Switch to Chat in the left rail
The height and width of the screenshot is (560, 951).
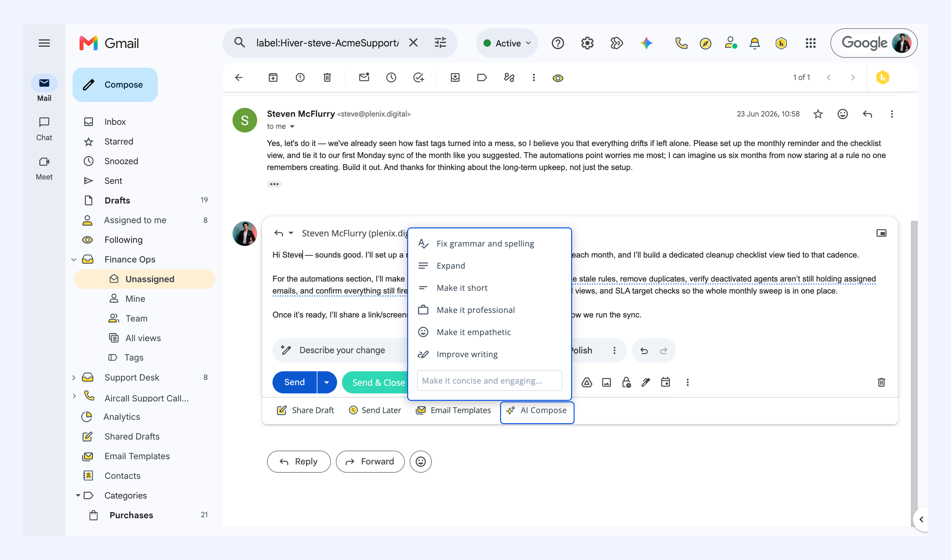[x=44, y=129]
